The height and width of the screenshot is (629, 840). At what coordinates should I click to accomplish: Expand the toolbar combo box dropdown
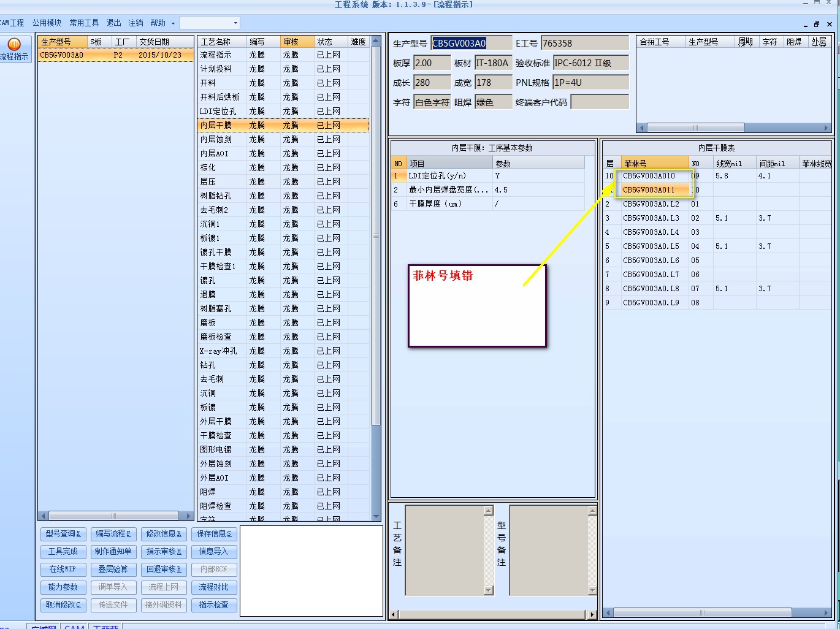coord(235,23)
